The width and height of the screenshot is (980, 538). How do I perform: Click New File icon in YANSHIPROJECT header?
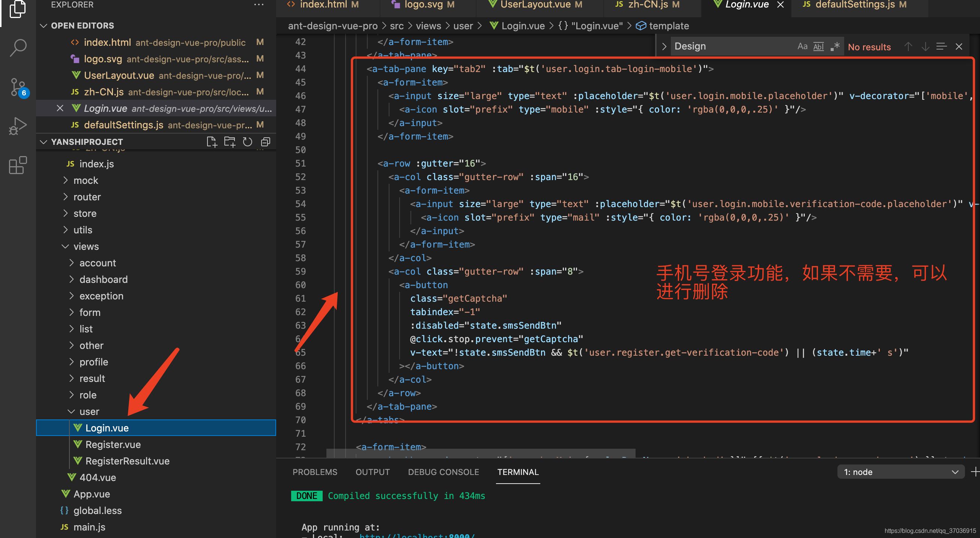[x=211, y=142]
